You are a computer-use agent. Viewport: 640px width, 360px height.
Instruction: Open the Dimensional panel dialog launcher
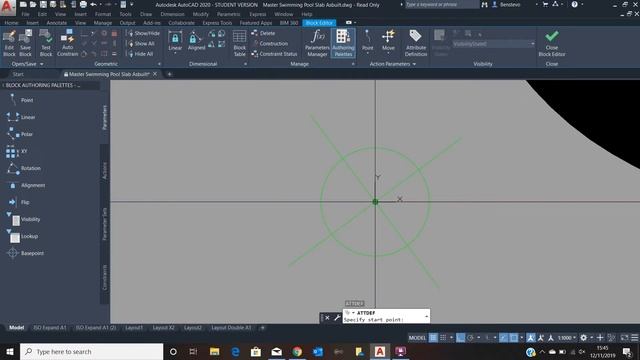pos(245,64)
